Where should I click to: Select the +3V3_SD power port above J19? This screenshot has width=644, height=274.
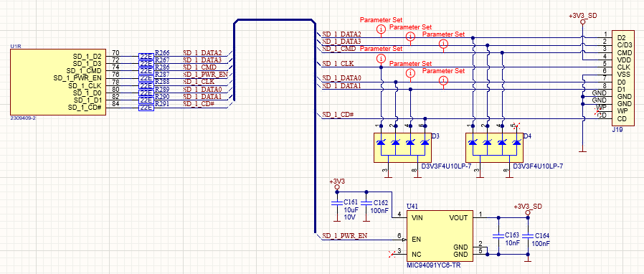[x=583, y=19]
